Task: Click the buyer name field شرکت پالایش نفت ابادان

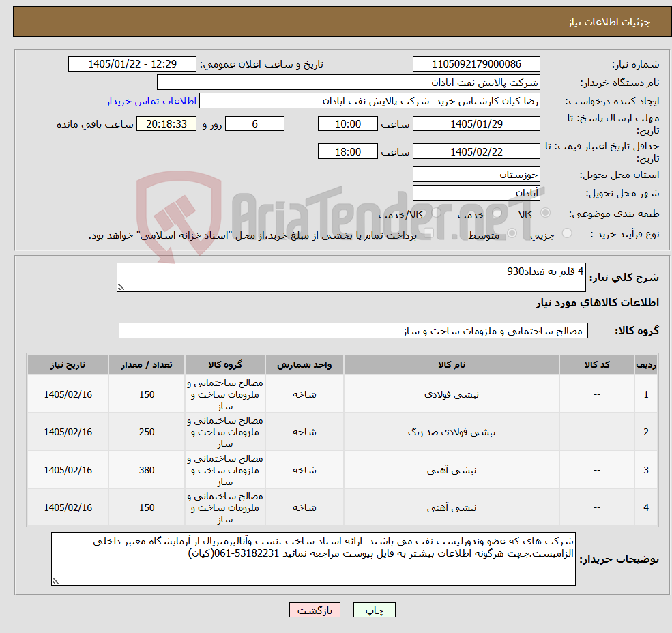Action: pyautogui.click(x=348, y=83)
